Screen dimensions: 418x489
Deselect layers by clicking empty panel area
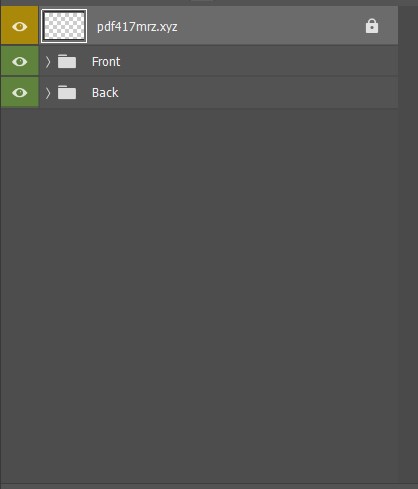199,295
